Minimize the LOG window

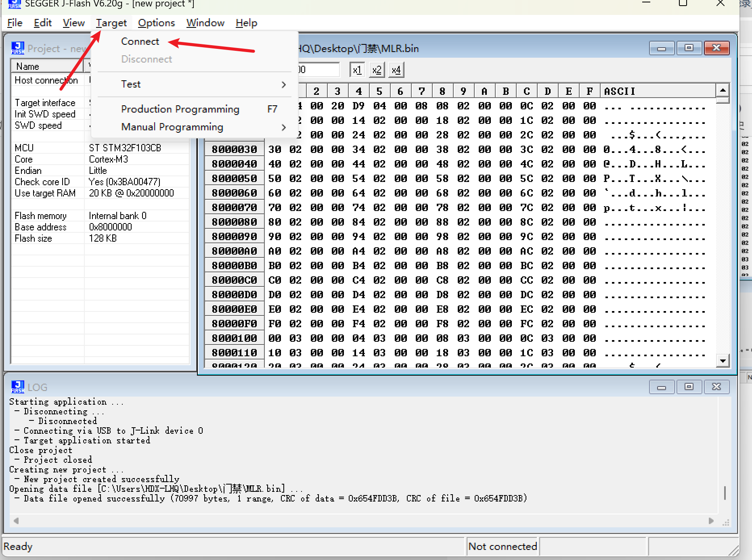click(662, 387)
